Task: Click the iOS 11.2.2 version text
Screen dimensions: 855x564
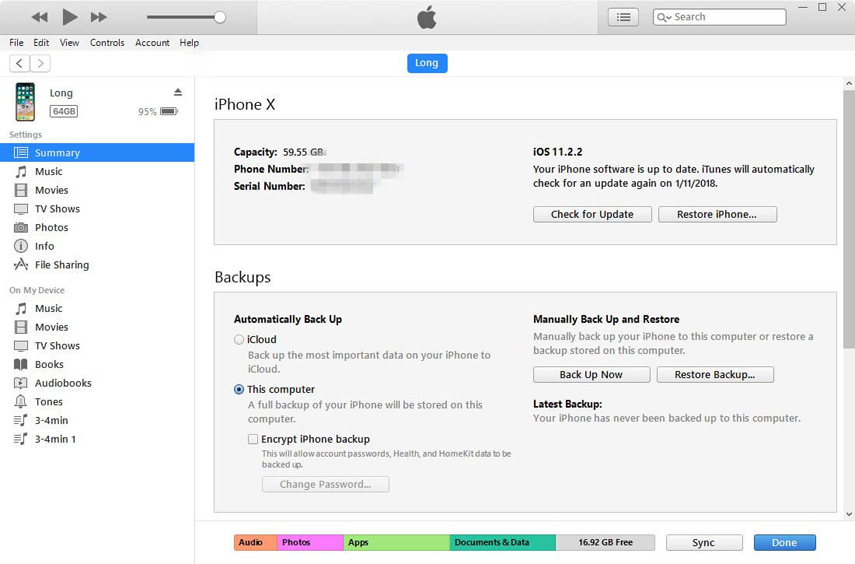Action: (x=557, y=152)
